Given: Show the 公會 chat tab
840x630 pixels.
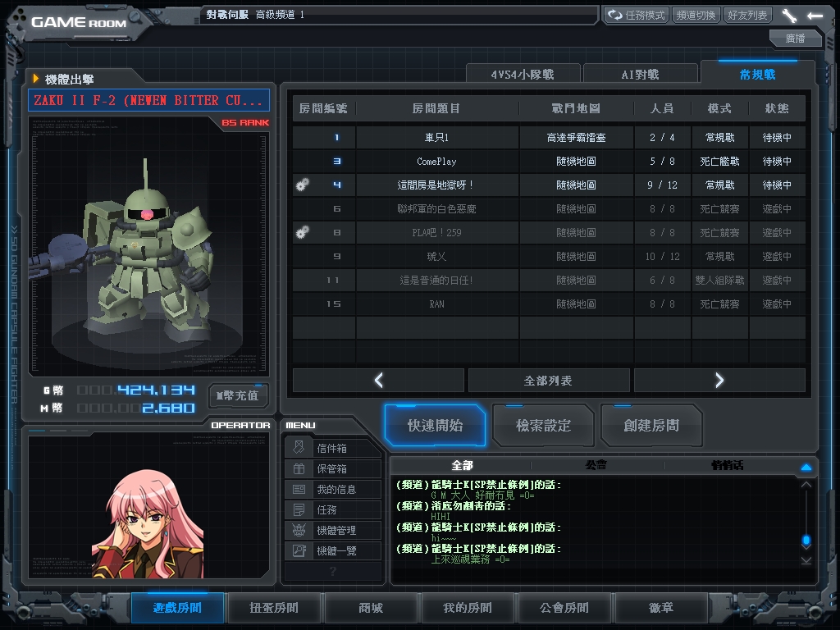Looking at the screenshot, I should [x=596, y=465].
